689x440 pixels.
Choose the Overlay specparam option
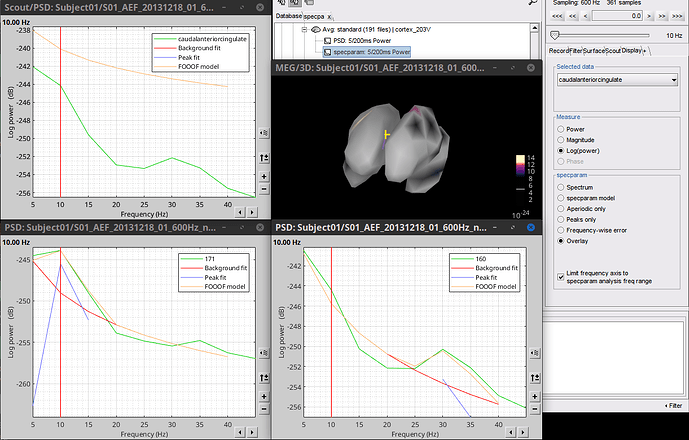tap(561, 241)
